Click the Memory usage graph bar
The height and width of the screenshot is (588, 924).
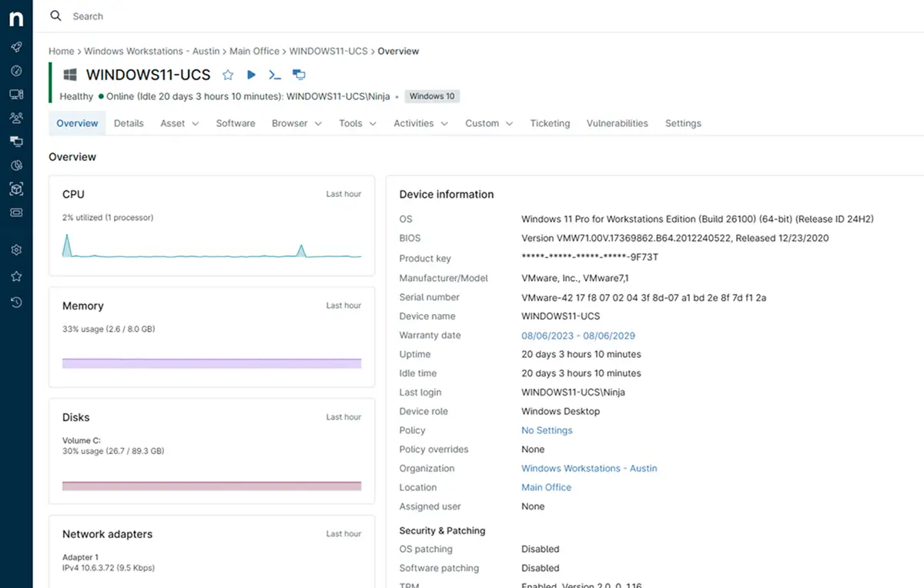tap(212, 362)
